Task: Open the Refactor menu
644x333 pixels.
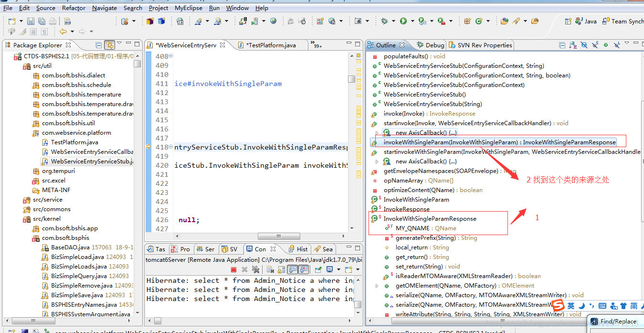Action: pyautogui.click(x=74, y=8)
